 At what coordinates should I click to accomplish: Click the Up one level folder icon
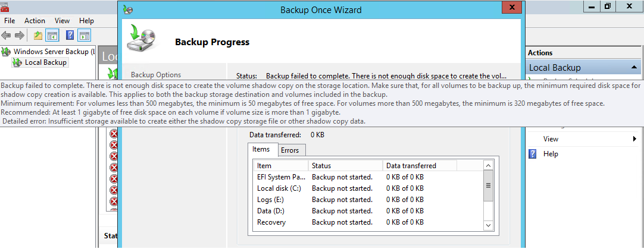click(38, 35)
